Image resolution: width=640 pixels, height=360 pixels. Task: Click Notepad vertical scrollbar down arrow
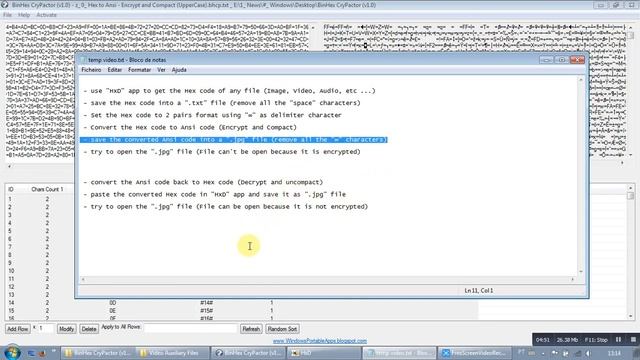[x=580, y=271]
